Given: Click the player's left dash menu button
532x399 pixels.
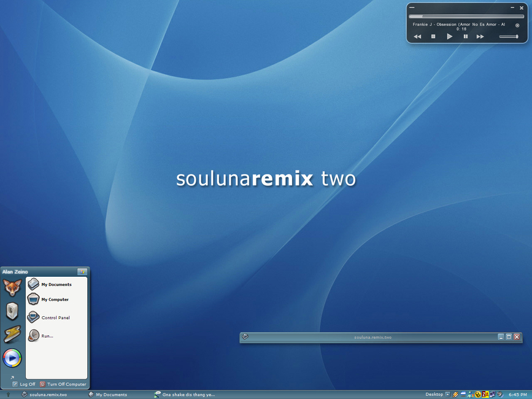Looking at the screenshot, I should [412, 7].
